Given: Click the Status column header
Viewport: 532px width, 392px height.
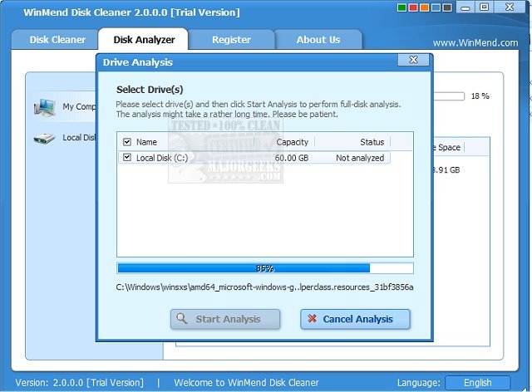Looking at the screenshot, I should 372,142.
